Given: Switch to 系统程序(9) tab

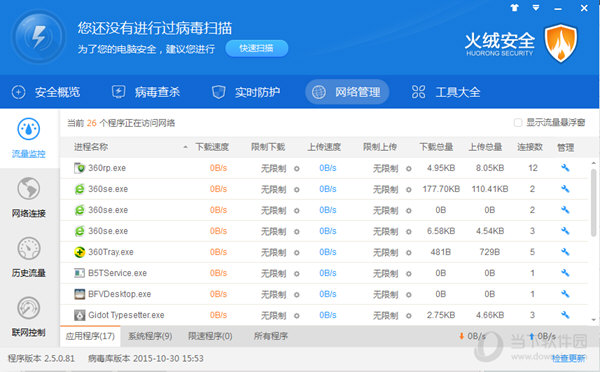Looking at the screenshot, I should pos(150,336).
